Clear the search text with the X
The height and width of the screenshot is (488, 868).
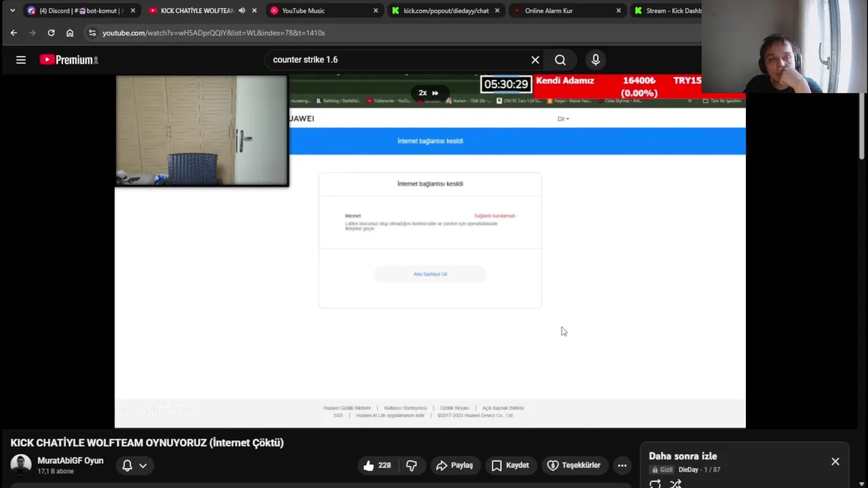tap(535, 60)
